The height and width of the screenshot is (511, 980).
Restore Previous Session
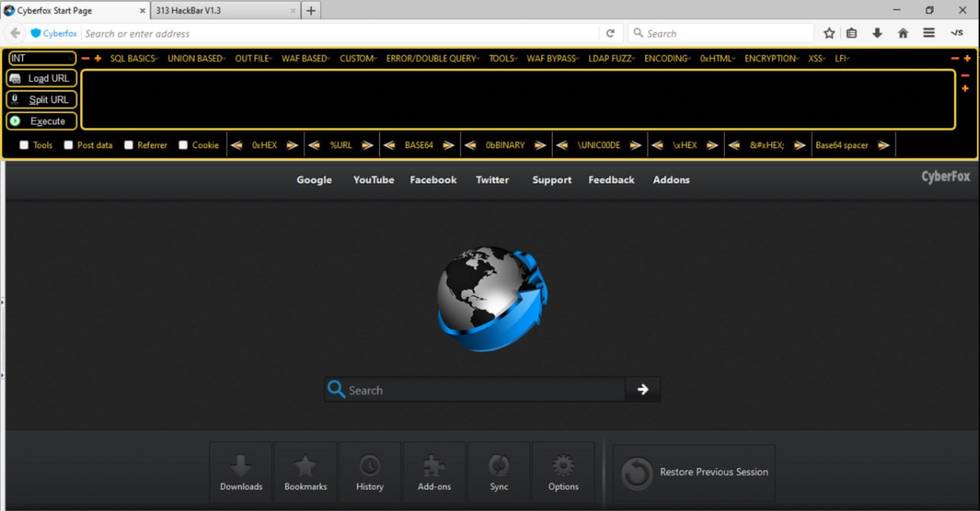coord(694,472)
